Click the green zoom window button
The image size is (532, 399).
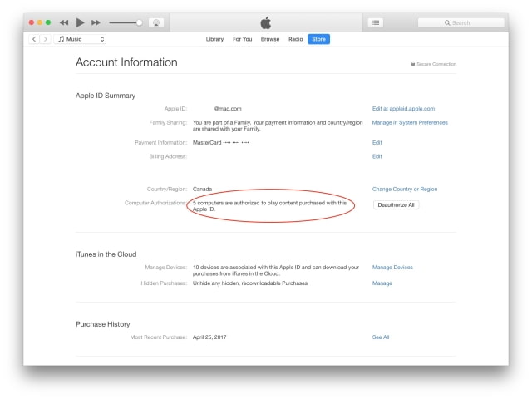pos(48,22)
